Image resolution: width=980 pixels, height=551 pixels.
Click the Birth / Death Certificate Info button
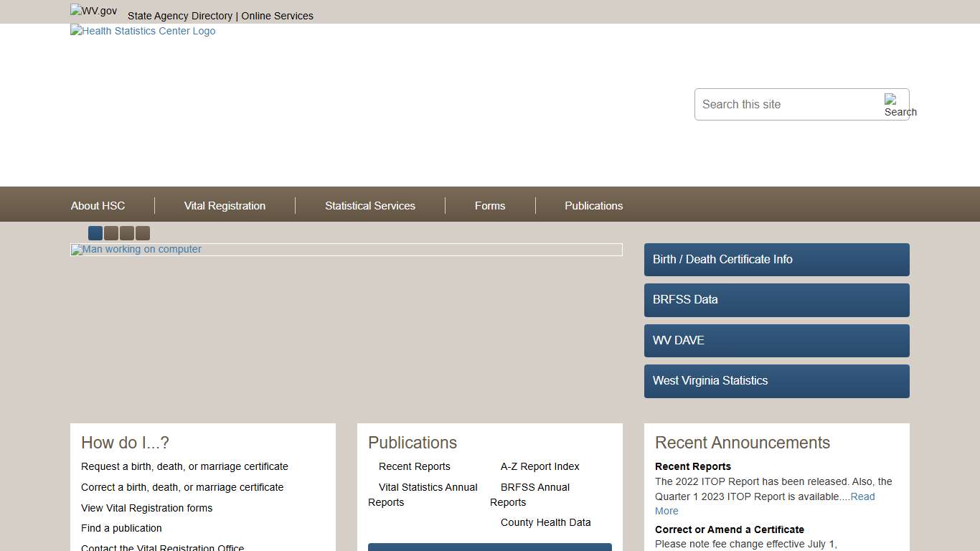pos(776,260)
